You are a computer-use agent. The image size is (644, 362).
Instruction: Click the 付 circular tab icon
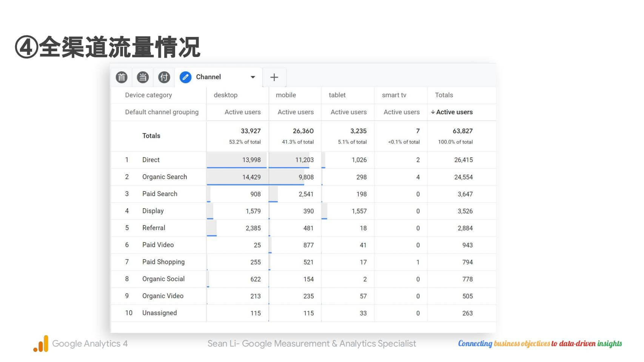click(164, 77)
